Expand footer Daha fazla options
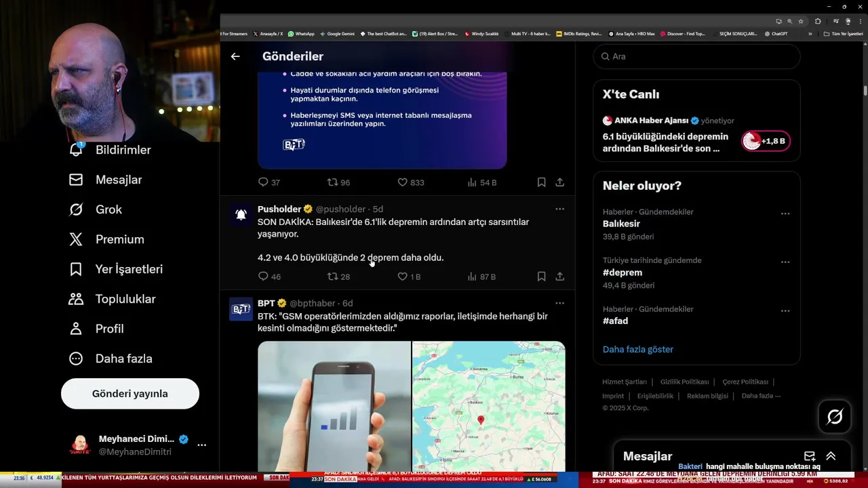Image resolution: width=868 pixels, height=488 pixels. click(761, 396)
